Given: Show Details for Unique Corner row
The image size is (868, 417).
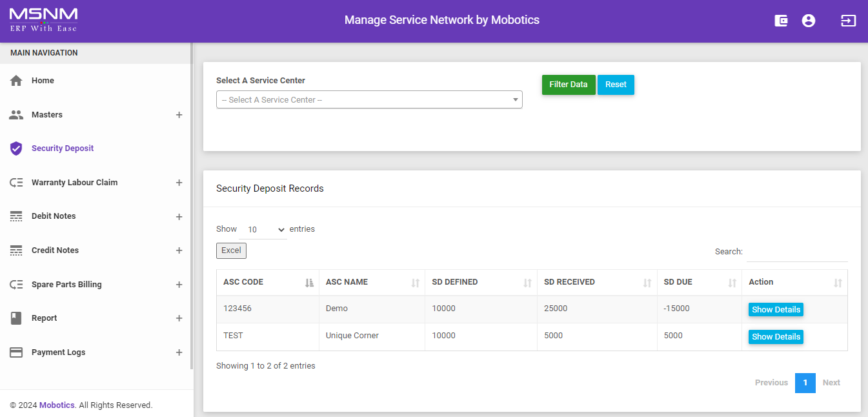Looking at the screenshot, I should [776, 337].
